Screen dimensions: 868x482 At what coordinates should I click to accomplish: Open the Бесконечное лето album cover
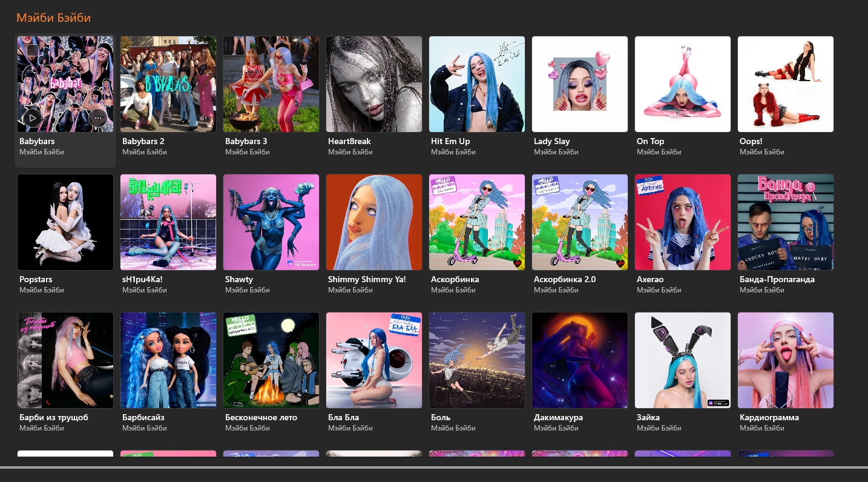click(x=271, y=360)
